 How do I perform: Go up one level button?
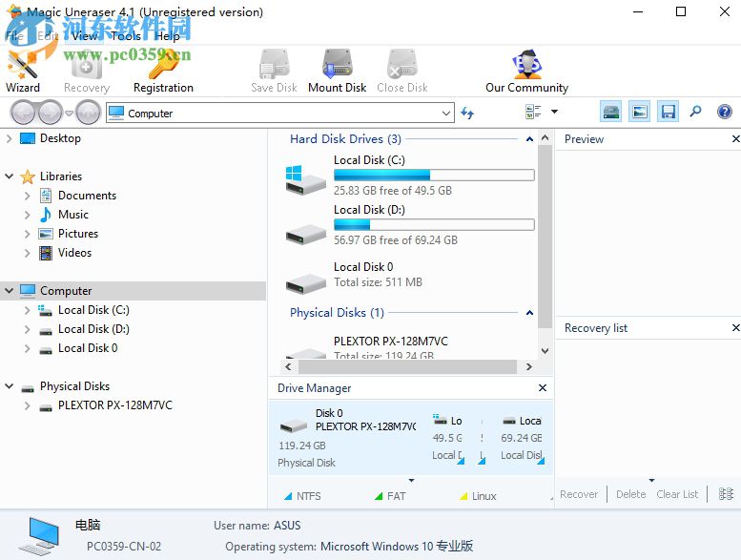coord(89,113)
